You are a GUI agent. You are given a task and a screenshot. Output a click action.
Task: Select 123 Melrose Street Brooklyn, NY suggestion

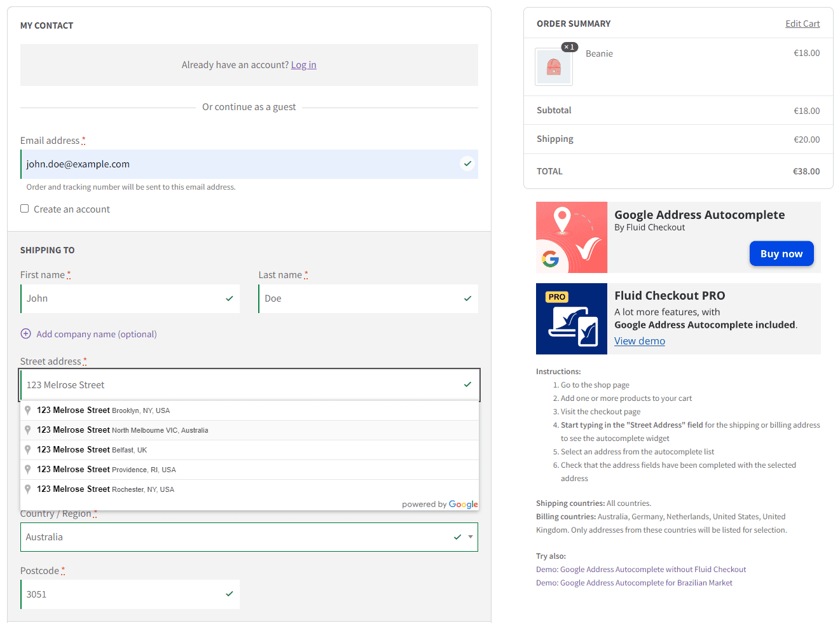(250, 410)
